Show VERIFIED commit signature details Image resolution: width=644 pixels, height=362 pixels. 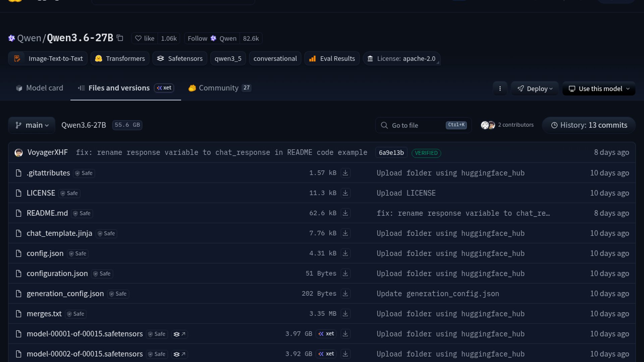tap(426, 153)
